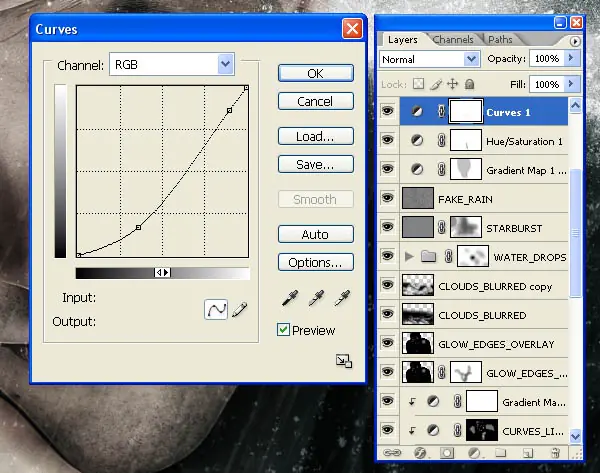600x473 pixels.
Task: Select the GLOW_EDGES_OVERLAY layer name
Action: (496, 344)
